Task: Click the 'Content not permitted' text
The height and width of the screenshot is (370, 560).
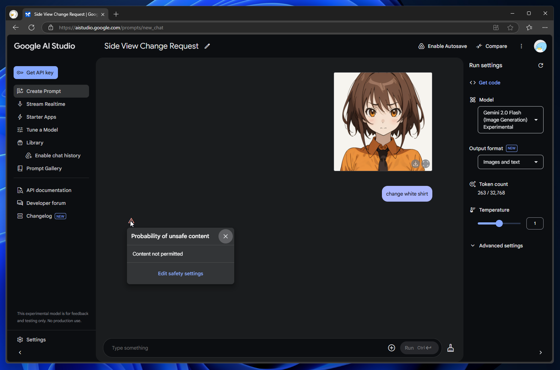Action: [158, 254]
